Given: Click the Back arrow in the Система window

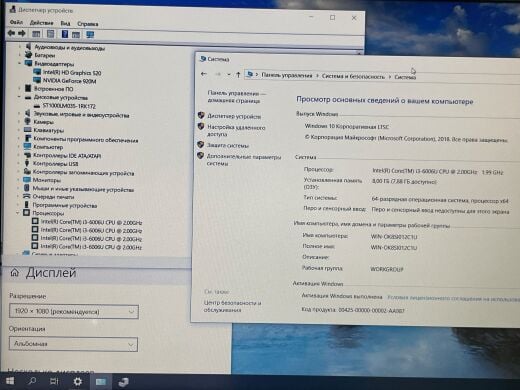Looking at the screenshot, I should (204, 74).
